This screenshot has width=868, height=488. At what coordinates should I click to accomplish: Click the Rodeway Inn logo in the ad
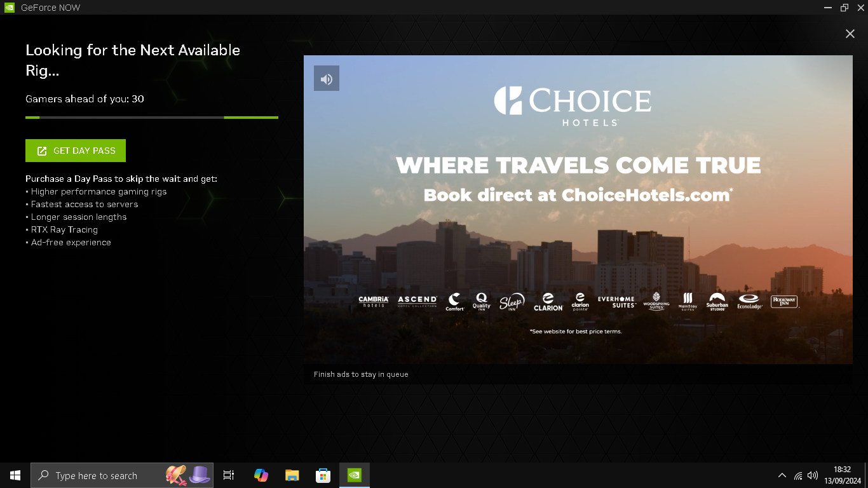785,302
